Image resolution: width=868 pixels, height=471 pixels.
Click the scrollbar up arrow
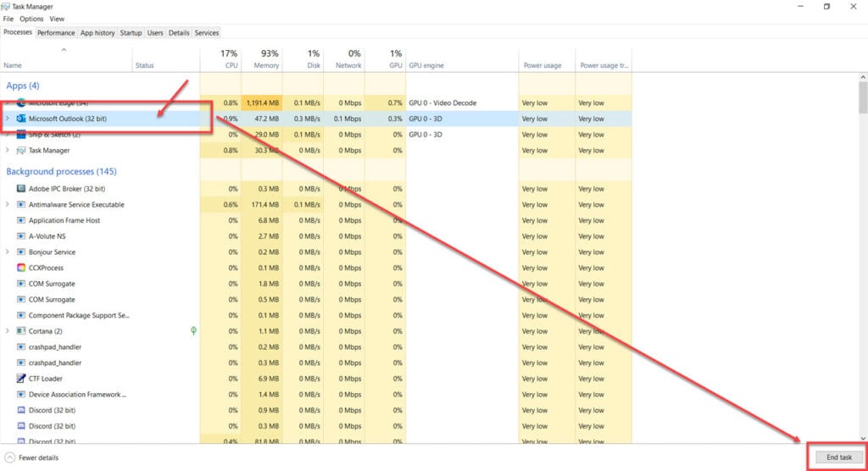click(x=863, y=77)
